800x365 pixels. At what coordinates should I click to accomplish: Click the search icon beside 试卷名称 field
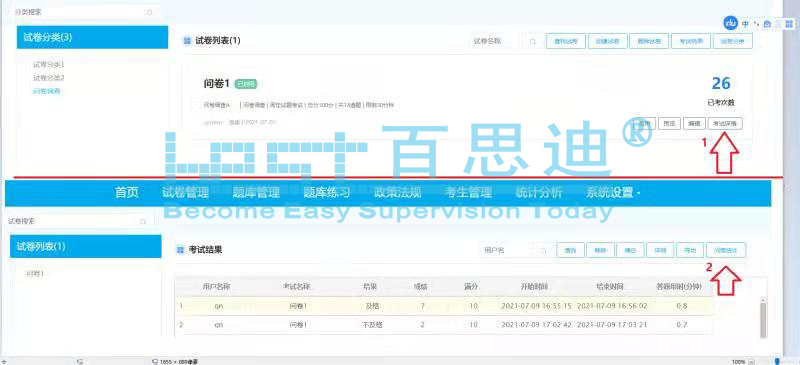(533, 41)
